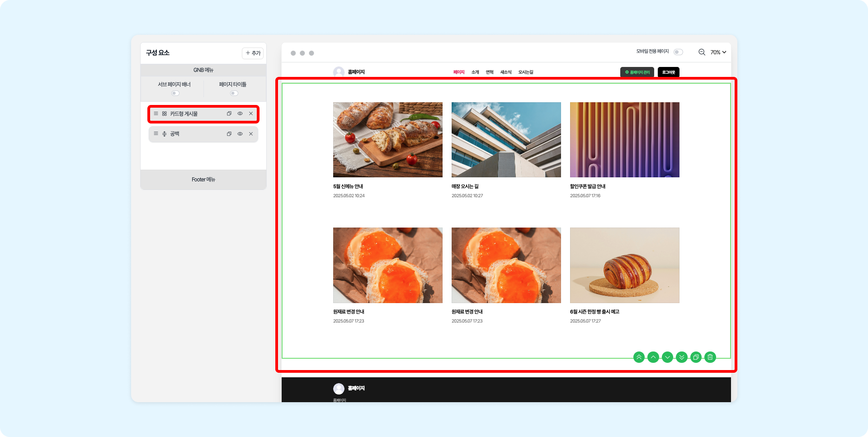Open the 5월 신메뉴 안내 post title
The height and width of the screenshot is (437, 868).
point(348,186)
